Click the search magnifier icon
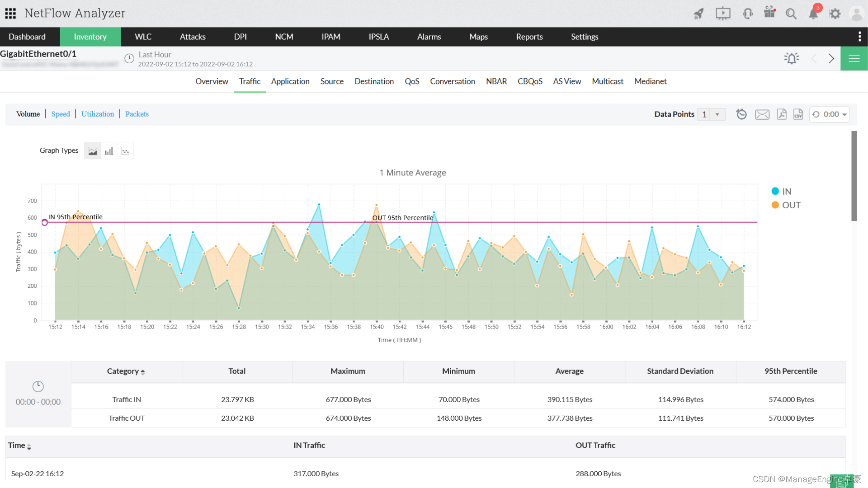This screenshot has width=868, height=488. pyautogui.click(x=791, y=14)
